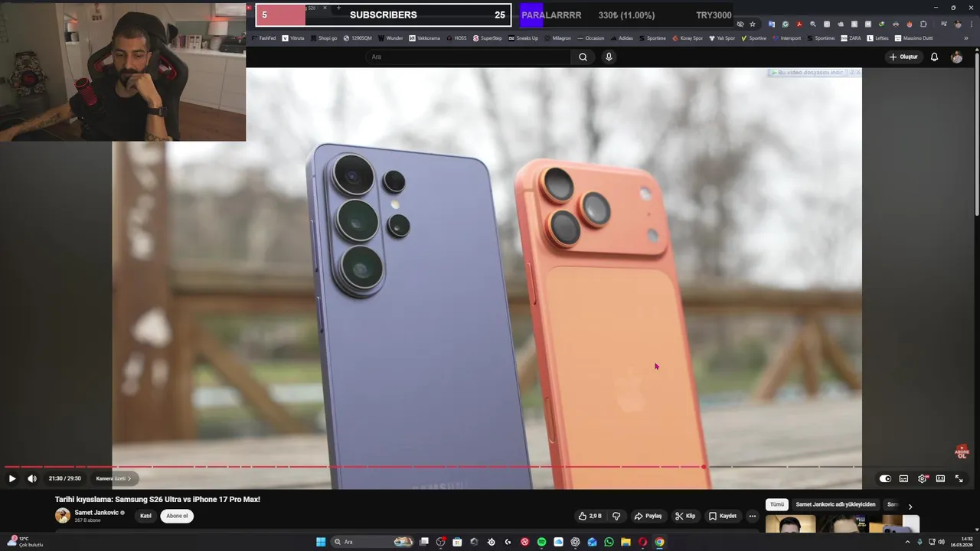This screenshot has width=980, height=551.
Task: Enter fullscreen mode for the video
Action: point(959,478)
